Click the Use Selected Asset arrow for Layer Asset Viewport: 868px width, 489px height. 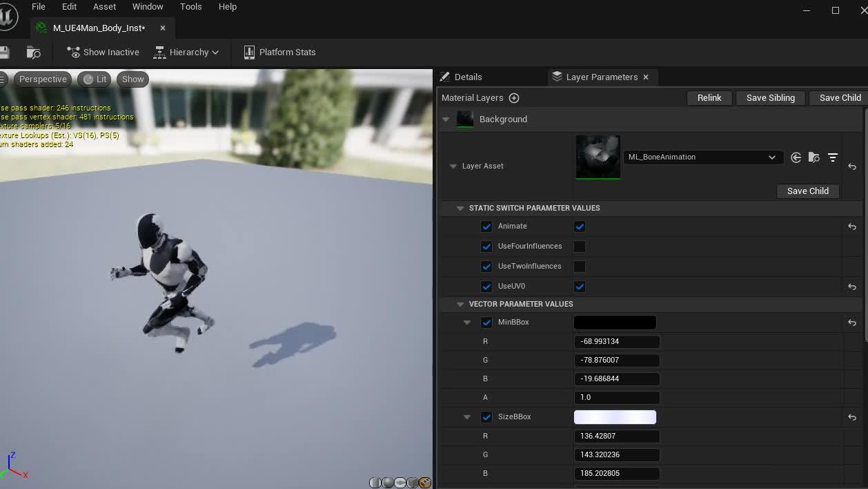coord(796,157)
